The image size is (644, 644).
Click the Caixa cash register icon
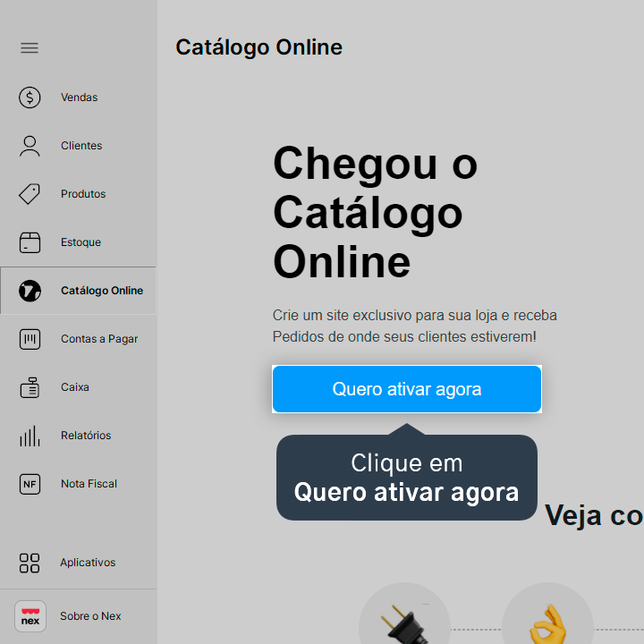pos(30,387)
